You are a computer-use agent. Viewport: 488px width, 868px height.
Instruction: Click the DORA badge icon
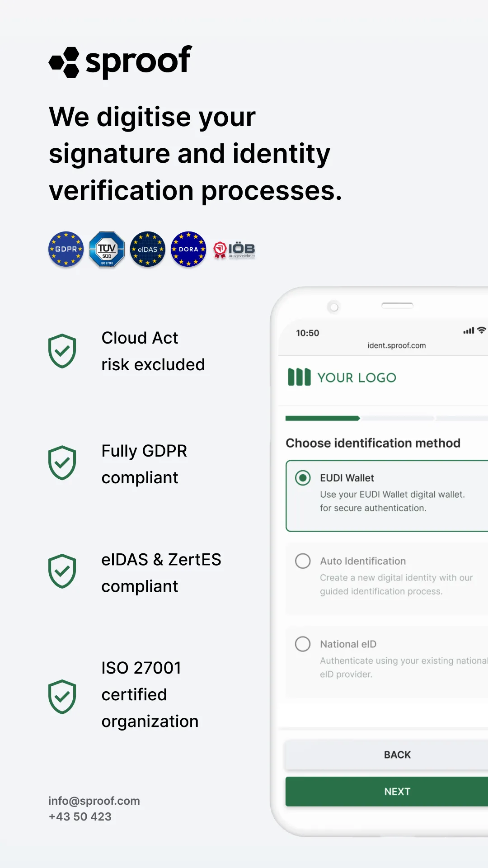coord(188,249)
